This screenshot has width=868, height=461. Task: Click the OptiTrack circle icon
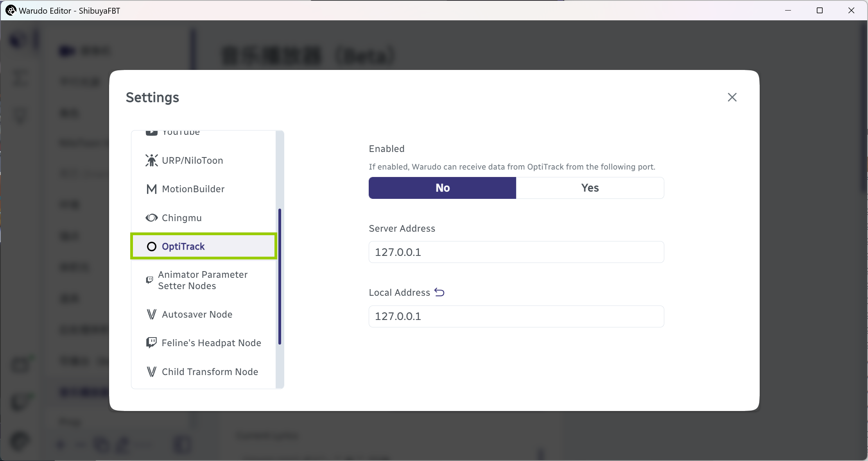pyautogui.click(x=152, y=247)
